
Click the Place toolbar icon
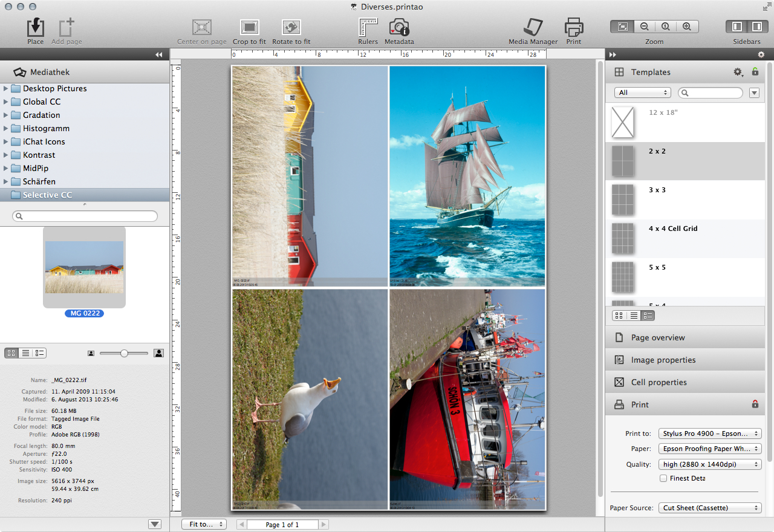36,27
